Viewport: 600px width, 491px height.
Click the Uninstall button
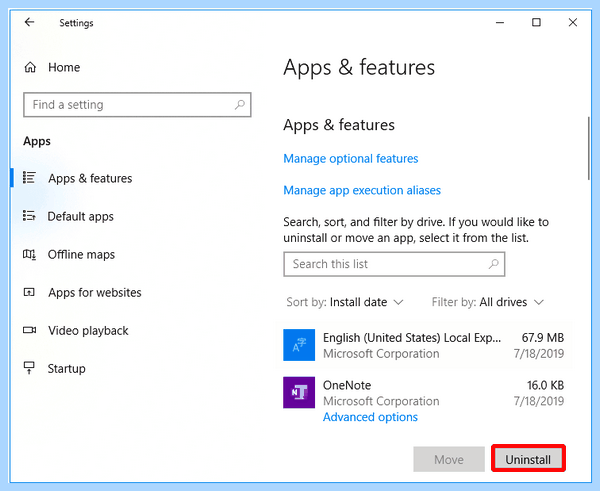click(x=528, y=458)
